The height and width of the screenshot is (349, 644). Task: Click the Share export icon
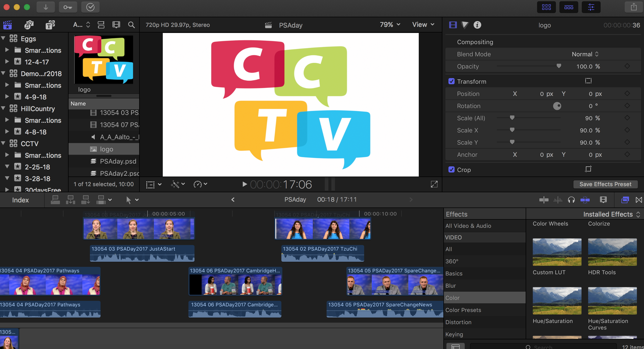coord(634,7)
